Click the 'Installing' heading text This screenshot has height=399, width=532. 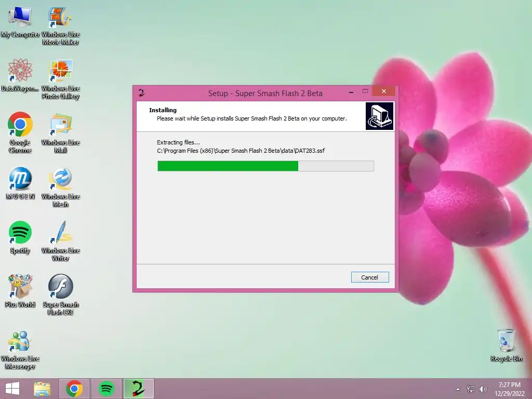163,110
